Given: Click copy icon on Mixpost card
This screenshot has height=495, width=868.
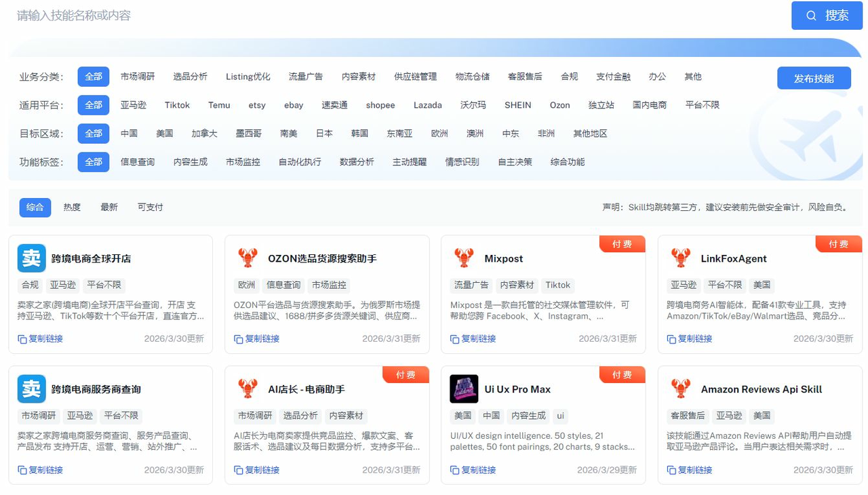Looking at the screenshot, I should tap(455, 339).
